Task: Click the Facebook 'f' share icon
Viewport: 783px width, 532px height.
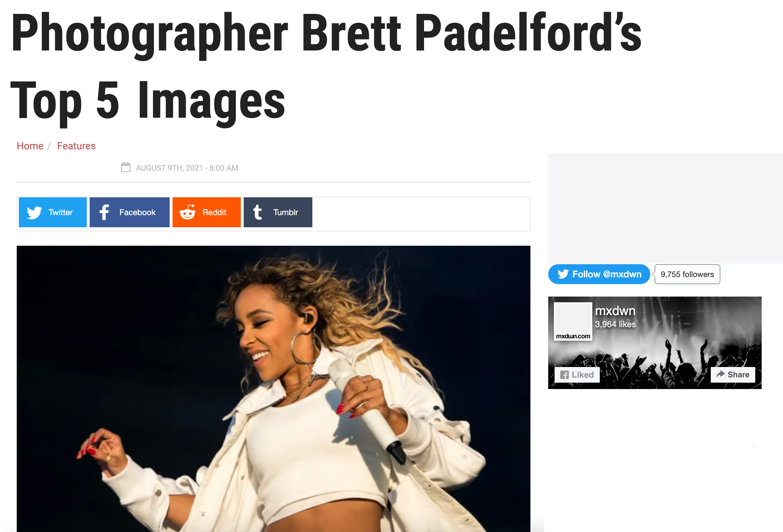Action: [104, 212]
